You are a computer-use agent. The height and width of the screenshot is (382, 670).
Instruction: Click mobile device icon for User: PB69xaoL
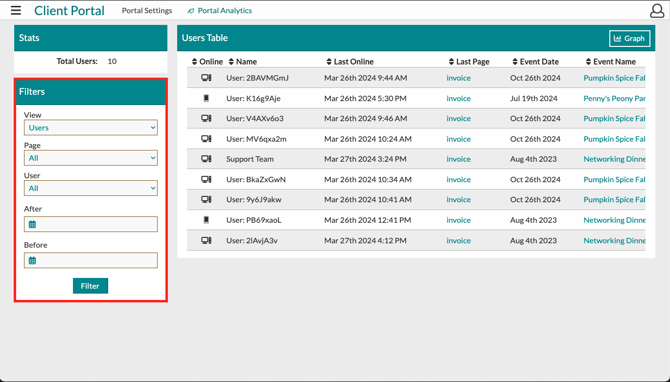(x=206, y=220)
